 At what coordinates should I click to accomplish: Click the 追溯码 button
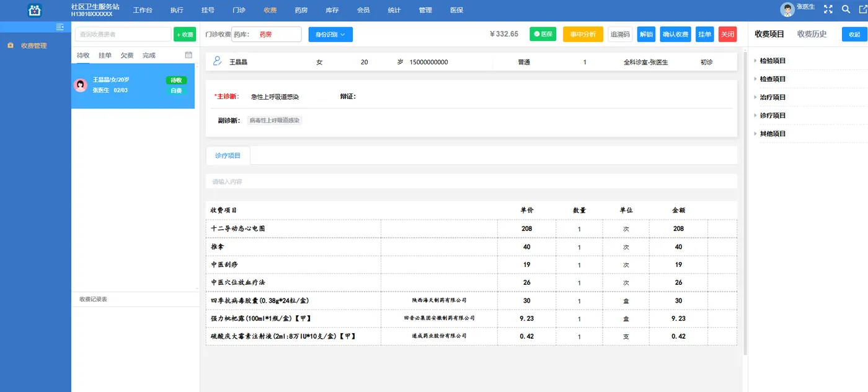point(620,34)
